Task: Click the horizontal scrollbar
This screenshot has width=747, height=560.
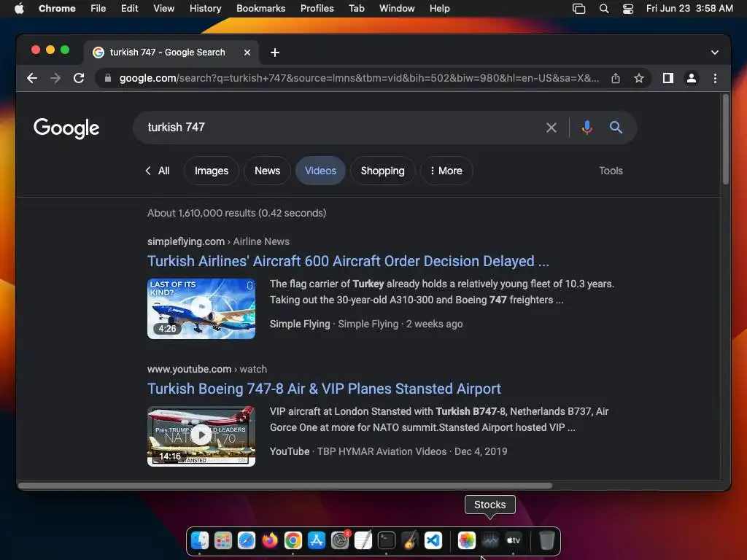Action: (285, 485)
